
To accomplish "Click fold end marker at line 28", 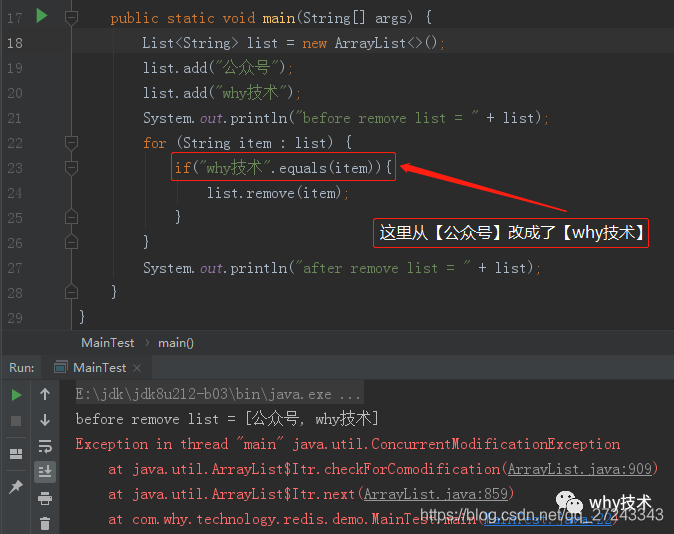I will 71,292.
